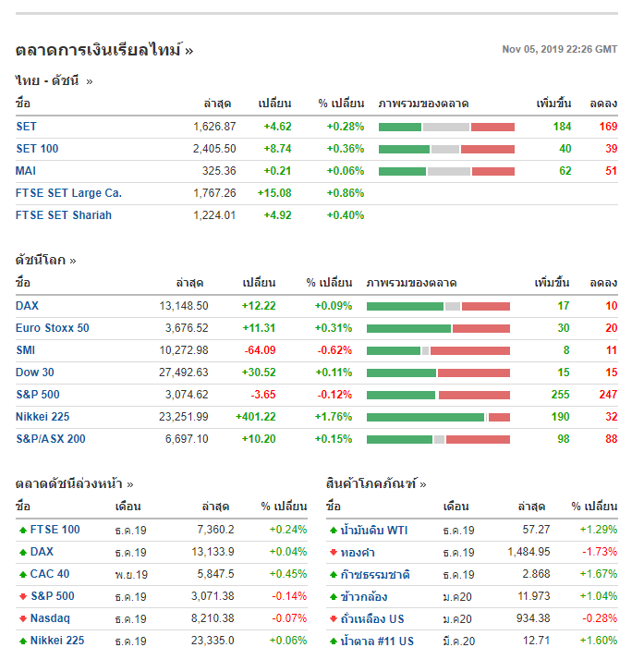Image resolution: width=632 pixels, height=672 pixels.
Task: Click green up arrow beside FTSE 100
Action: click(22, 531)
